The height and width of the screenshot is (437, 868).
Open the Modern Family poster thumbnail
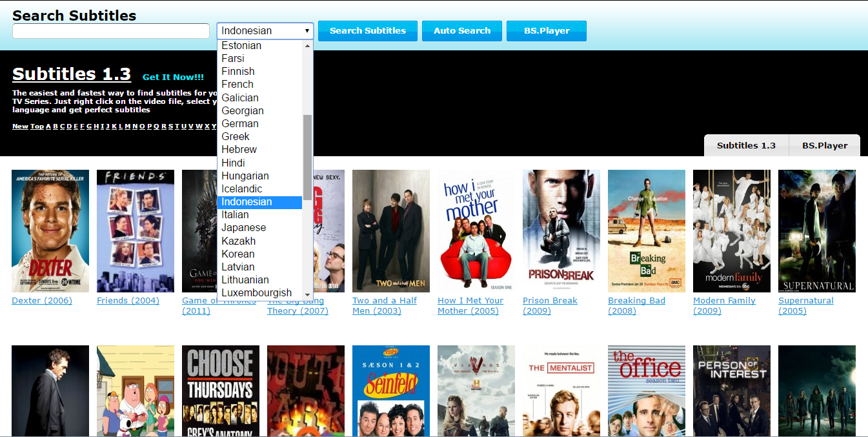point(732,231)
